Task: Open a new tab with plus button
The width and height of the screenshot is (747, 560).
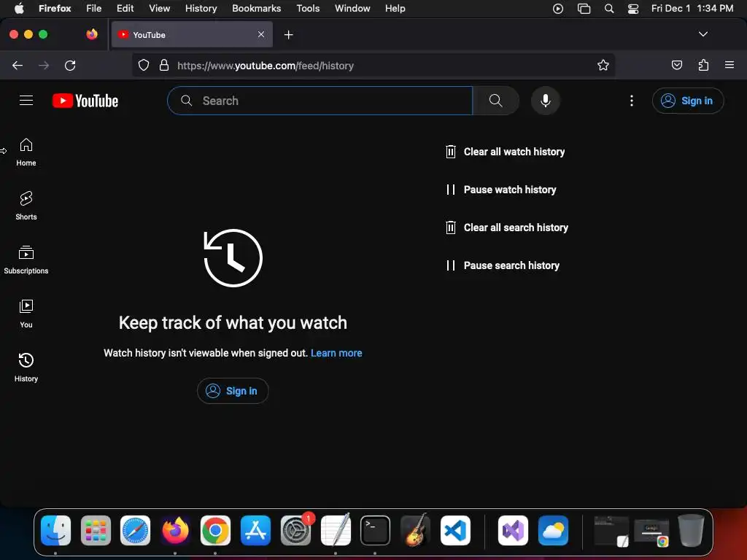Action: pos(288,35)
